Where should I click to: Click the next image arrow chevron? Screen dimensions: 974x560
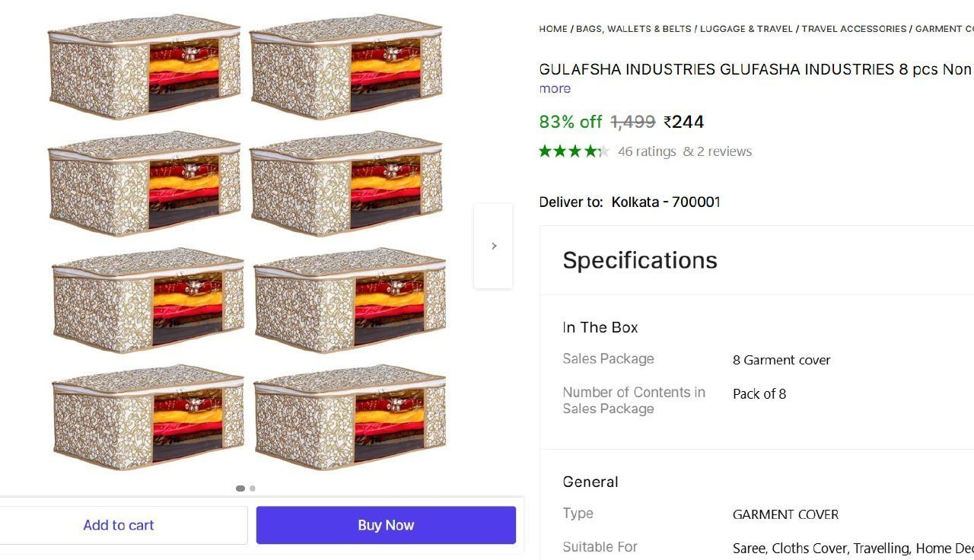click(493, 246)
